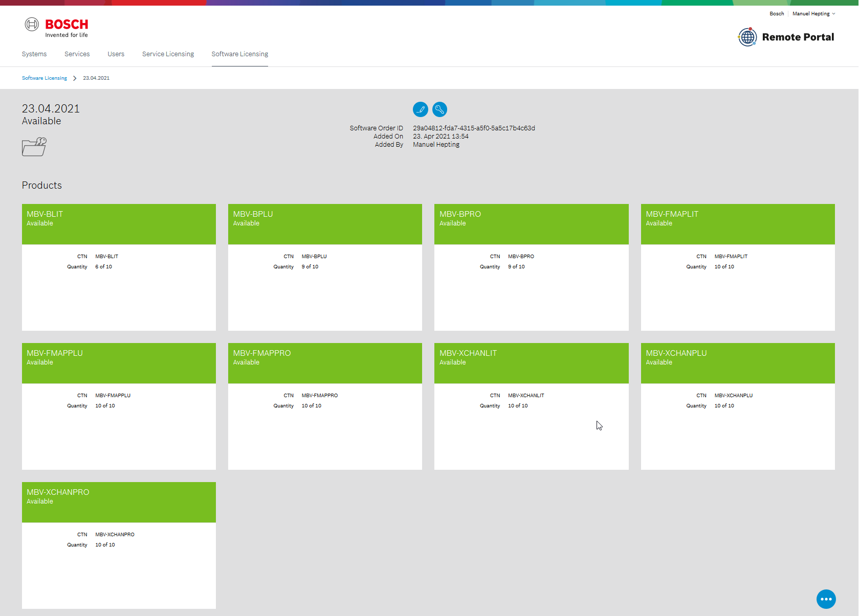This screenshot has height=616, width=859.
Task: Open the MBV-BLIT product card header
Action: 119,224
